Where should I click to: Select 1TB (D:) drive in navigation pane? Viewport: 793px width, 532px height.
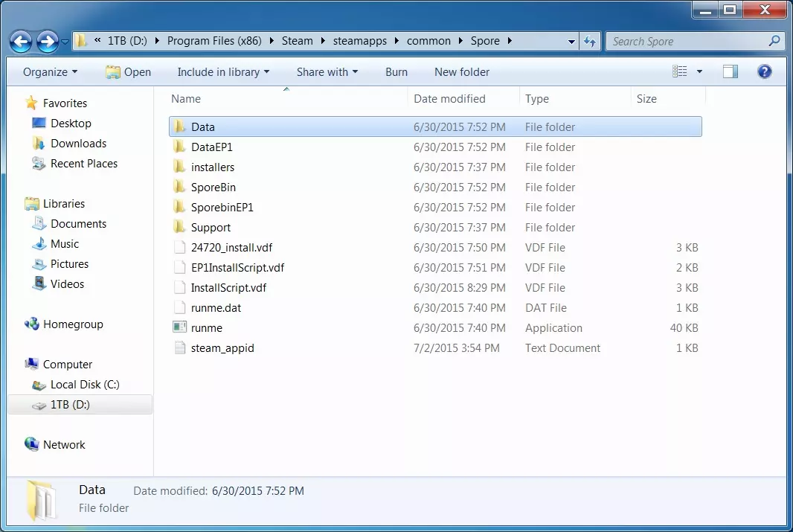coord(80,405)
